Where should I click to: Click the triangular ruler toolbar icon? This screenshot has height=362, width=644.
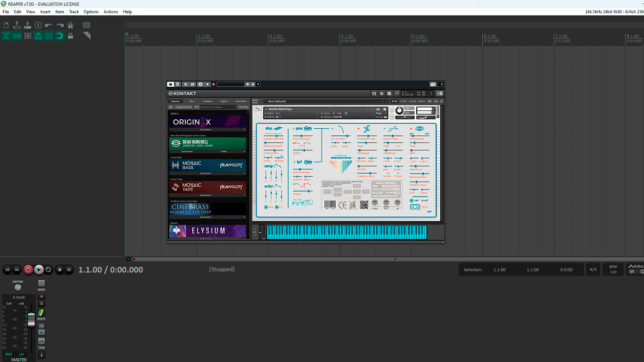click(87, 36)
